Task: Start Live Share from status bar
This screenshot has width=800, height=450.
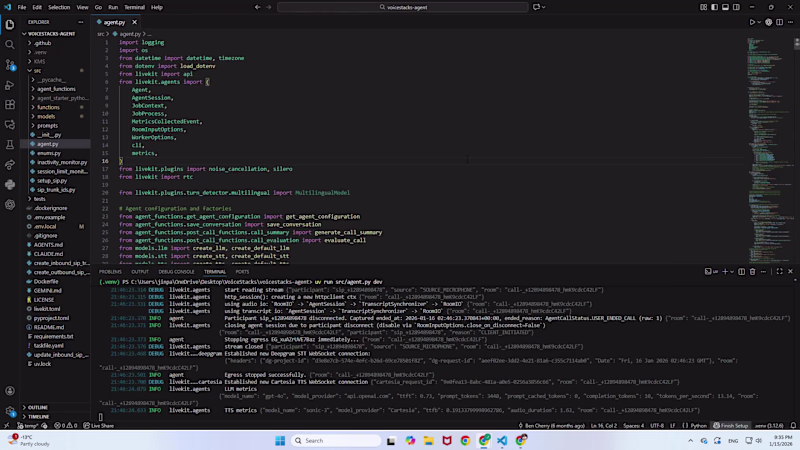Action: pyautogui.click(x=99, y=426)
